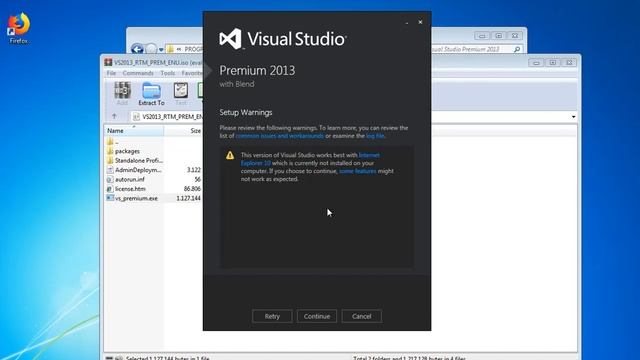Select autorun.inf in WinRAR list
The height and width of the screenshot is (360, 640).
click(x=126, y=179)
